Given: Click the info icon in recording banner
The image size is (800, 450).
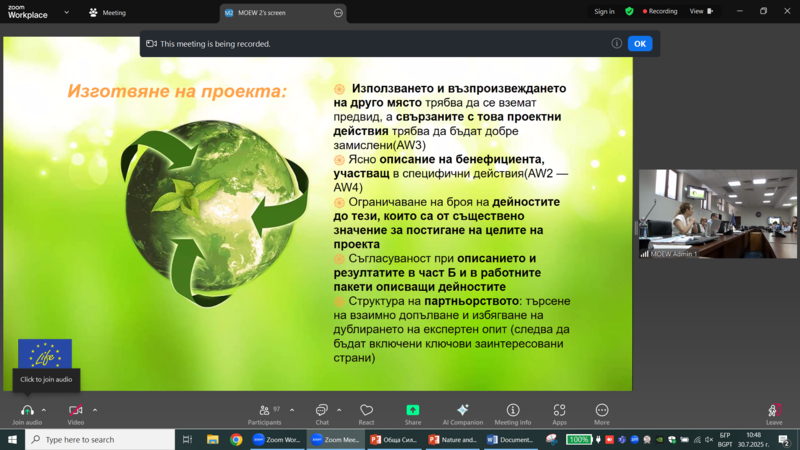Looking at the screenshot, I should tap(616, 44).
